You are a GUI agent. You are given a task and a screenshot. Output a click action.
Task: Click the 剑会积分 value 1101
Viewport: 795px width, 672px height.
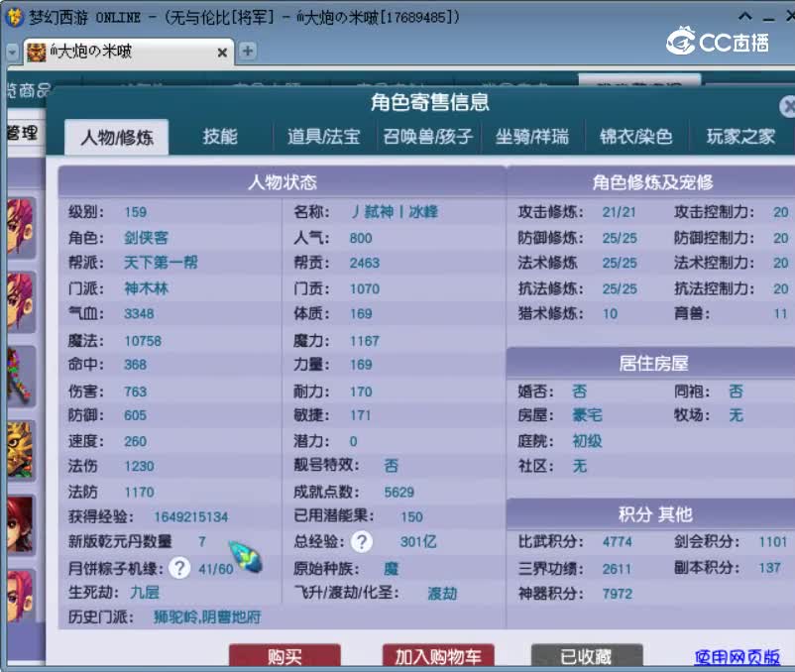[772, 542]
